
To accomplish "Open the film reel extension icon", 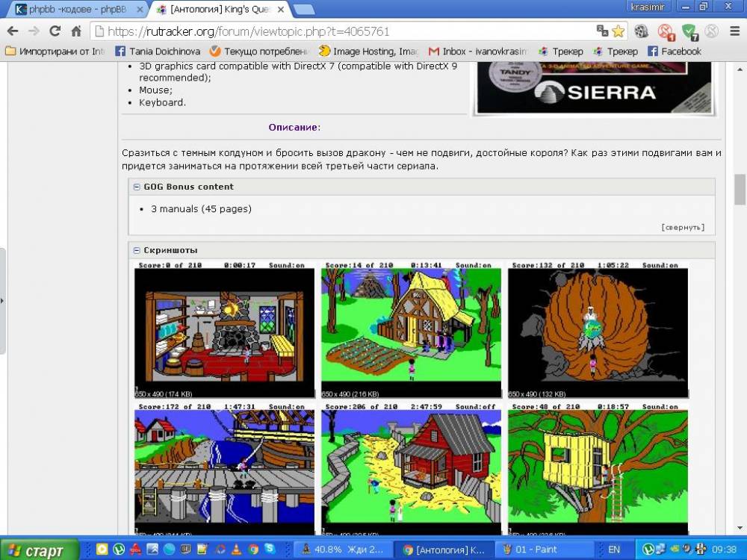I will tap(641, 31).
